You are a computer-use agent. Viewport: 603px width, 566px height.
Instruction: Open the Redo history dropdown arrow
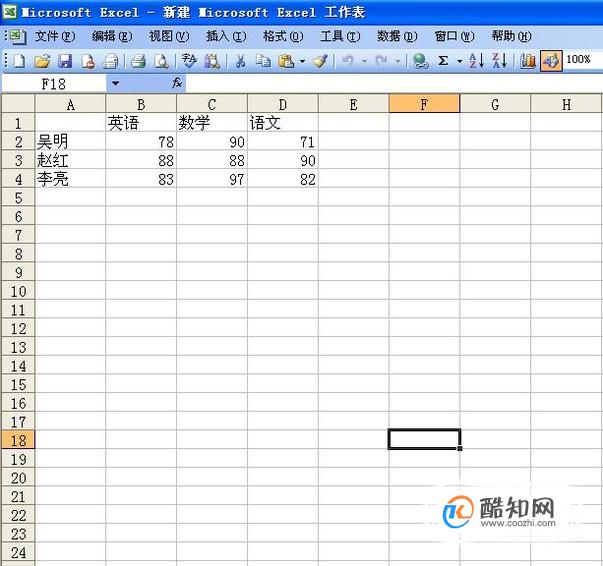pos(398,61)
